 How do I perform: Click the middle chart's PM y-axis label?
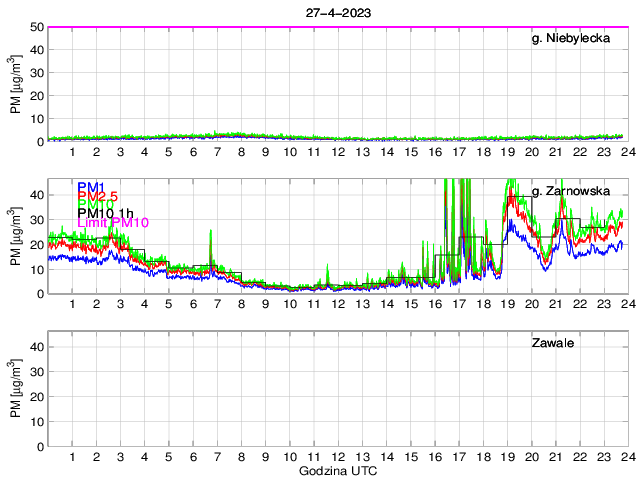click(17, 236)
